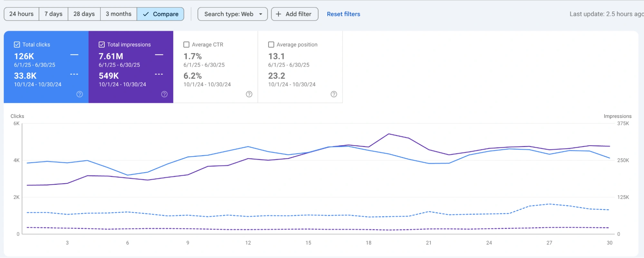The width and height of the screenshot is (644, 258).
Task: Click the checkmark icon on Compare
Action: 146,14
